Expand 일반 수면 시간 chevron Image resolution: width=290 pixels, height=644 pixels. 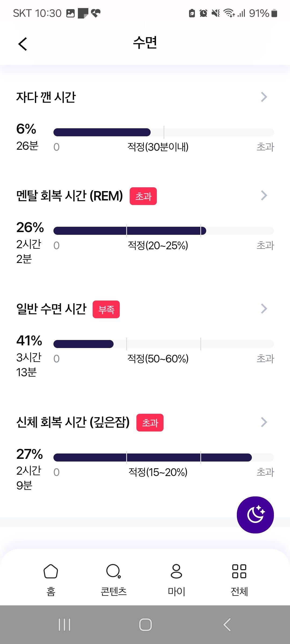[x=264, y=309]
